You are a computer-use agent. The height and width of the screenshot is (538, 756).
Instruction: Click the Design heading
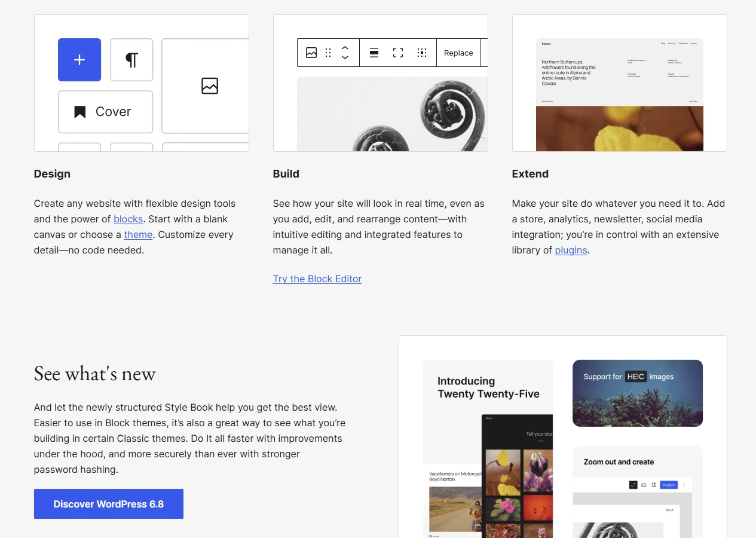52,174
